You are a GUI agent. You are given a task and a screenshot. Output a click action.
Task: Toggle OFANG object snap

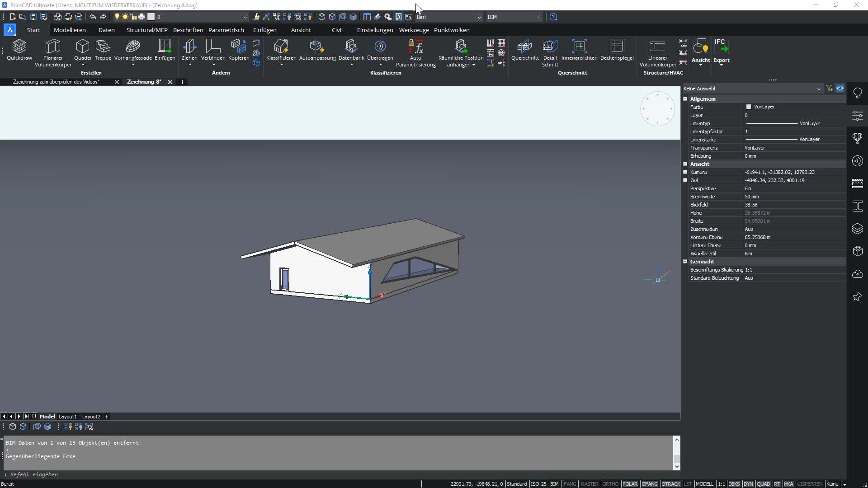[x=650, y=484]
